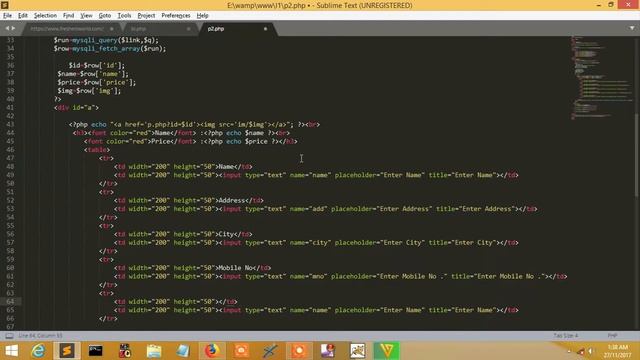
Task: Change the PHP syntax selector
Action: pyautogui.click(x=612, y=336)
